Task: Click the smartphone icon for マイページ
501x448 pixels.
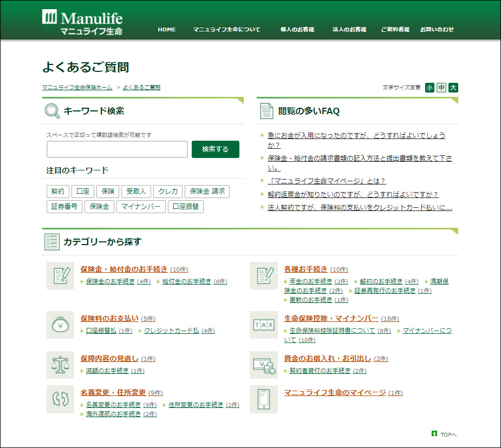Action: tap(264, 399)
